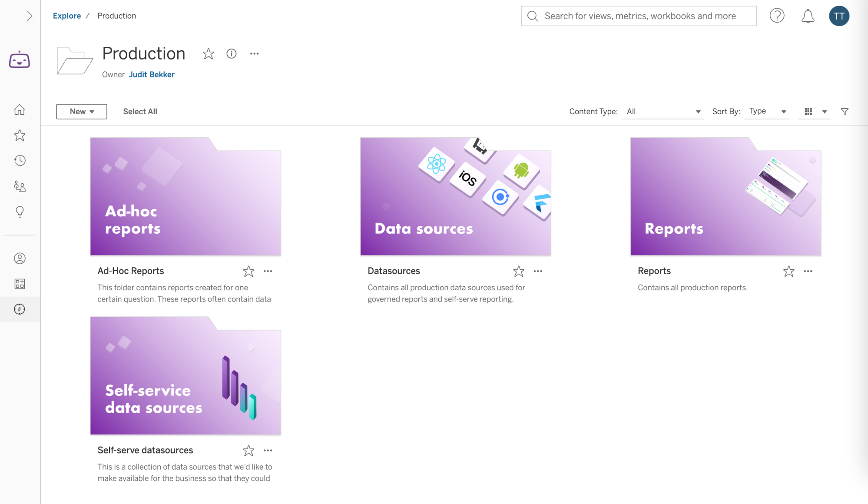Open Shared with Me icon in sidebar

20,186
